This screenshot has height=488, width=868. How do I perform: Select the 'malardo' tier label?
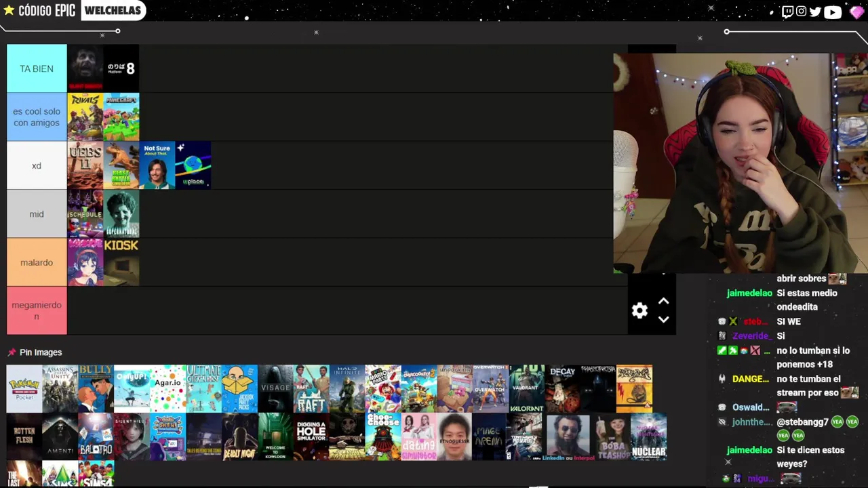pos(37,262)
